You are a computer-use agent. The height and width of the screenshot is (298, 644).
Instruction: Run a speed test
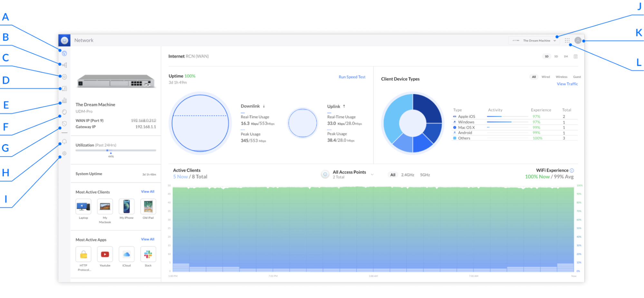[352, 77]
